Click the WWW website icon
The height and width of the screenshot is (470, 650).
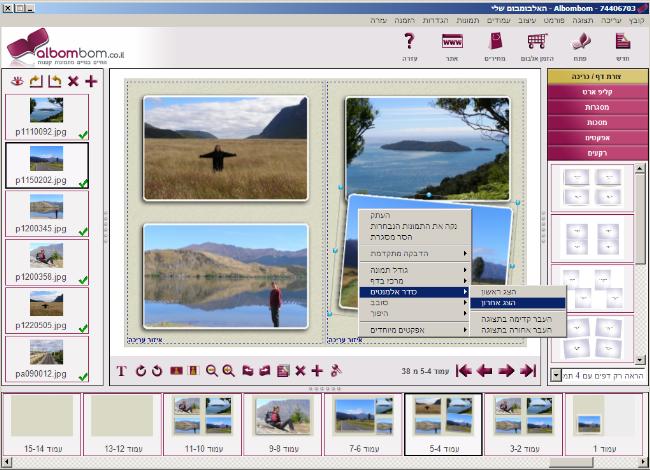(451, 45)
